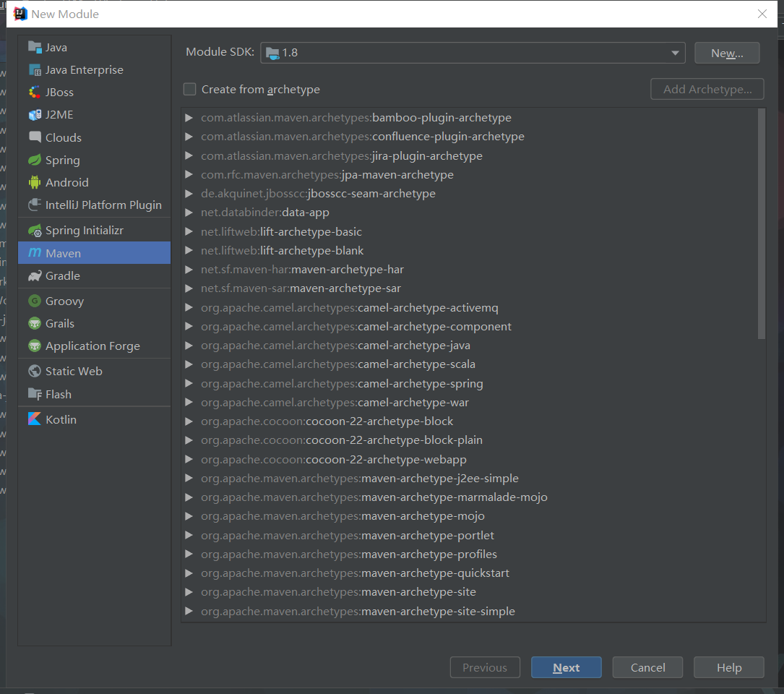The height and width of the screenshot is (694, 784).
Task: Click the IntelliJ logo in title bar
Action: (x=20, y=14)
